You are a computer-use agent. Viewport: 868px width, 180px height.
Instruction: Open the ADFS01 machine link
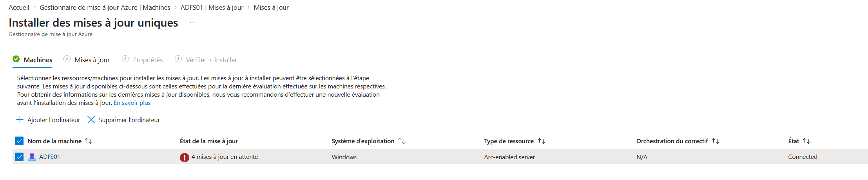click(x=49, y=157)
